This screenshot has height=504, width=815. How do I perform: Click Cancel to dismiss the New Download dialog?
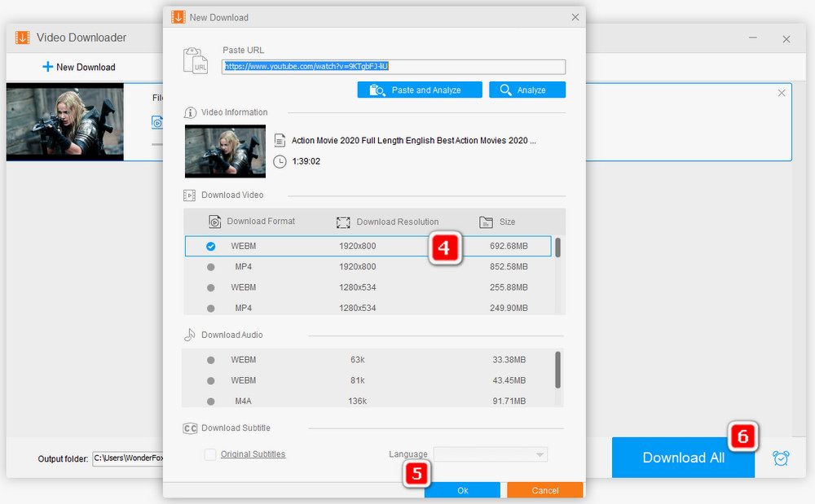click(x=544, y=490)
